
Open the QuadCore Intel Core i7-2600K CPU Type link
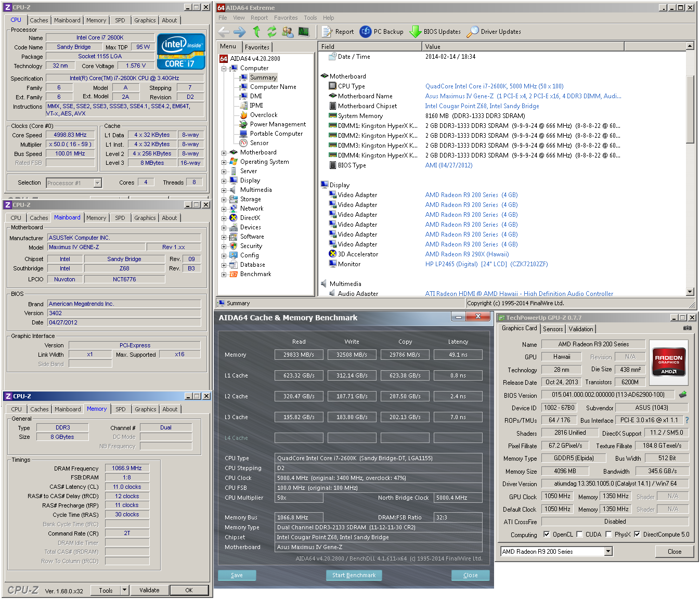494,86
